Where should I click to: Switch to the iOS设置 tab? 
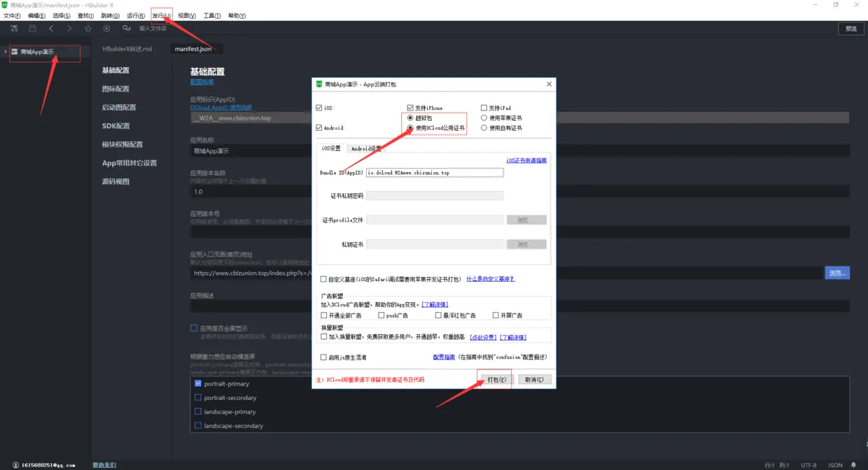pyautogui.click(x=330, y=148)
